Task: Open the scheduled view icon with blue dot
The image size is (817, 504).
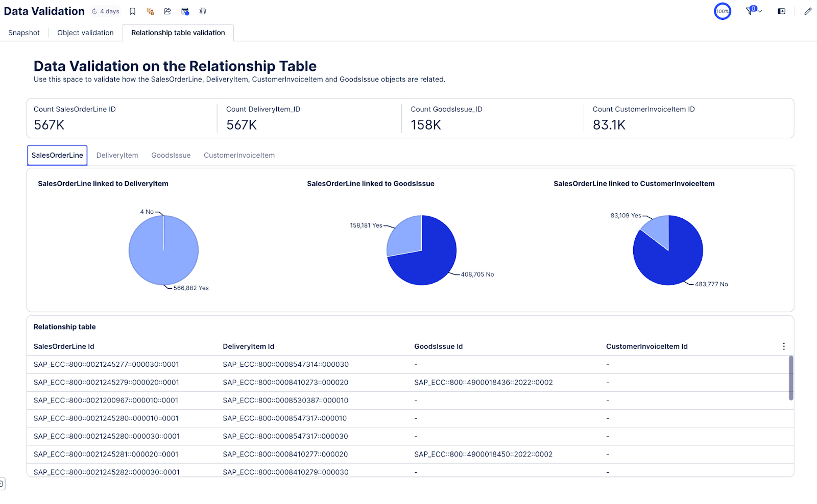Action: click(x=185, y=11)
